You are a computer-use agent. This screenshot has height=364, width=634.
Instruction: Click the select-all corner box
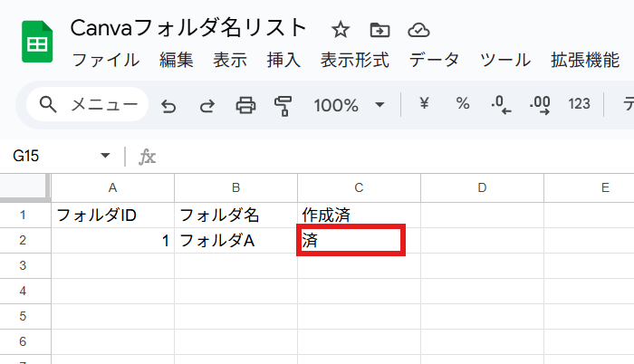coord(24,187)
